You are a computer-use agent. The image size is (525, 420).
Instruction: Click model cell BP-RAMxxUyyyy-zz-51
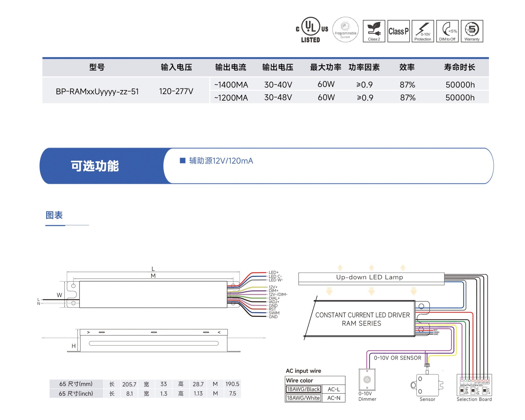[97, 91]
